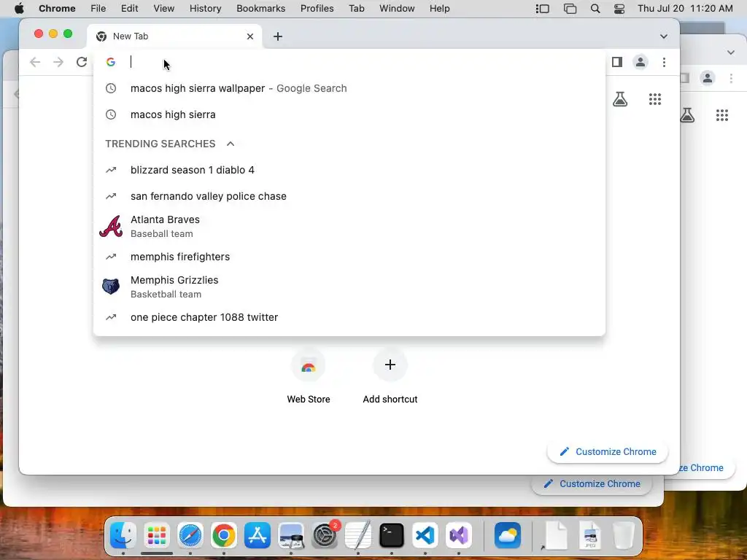
Task: Open the Window menu
Action: (x=397, y=9)
